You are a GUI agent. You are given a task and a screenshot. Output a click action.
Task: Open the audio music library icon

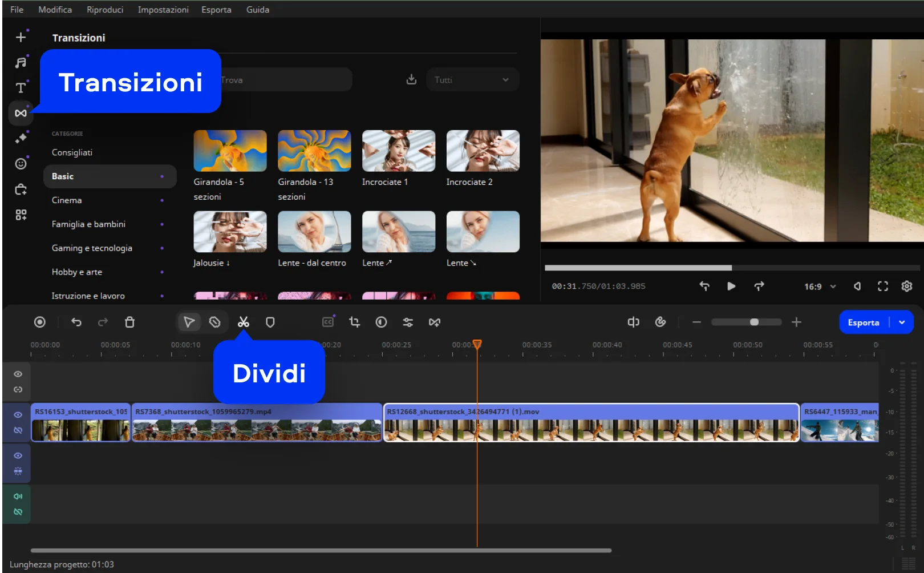(21, 63)
